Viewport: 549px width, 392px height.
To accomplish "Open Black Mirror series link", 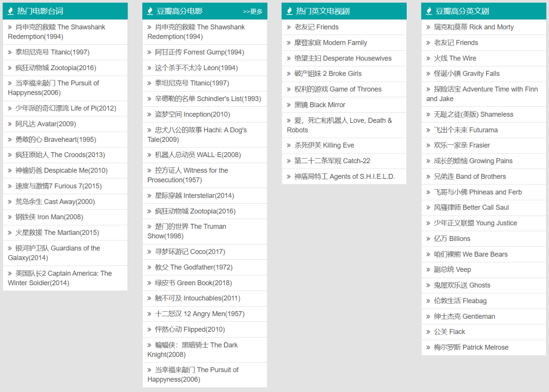I will (320, 105).
